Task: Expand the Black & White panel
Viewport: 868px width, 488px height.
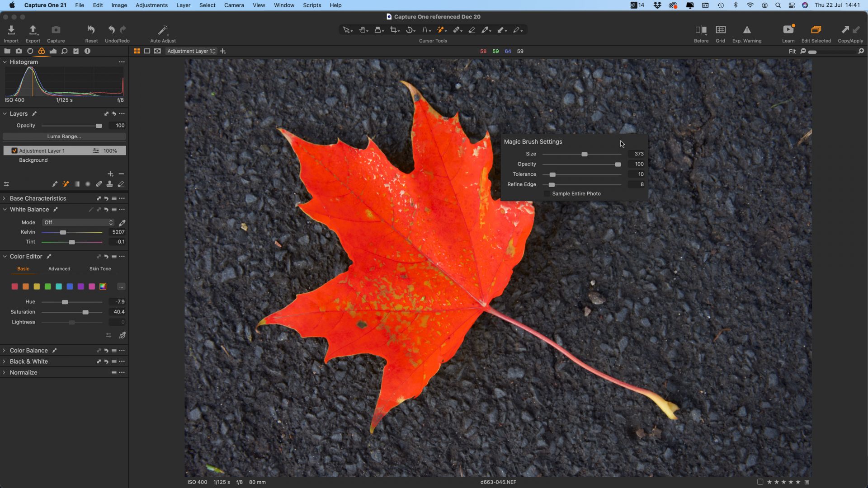Action: pyautogui.click(x=5, y=361)
